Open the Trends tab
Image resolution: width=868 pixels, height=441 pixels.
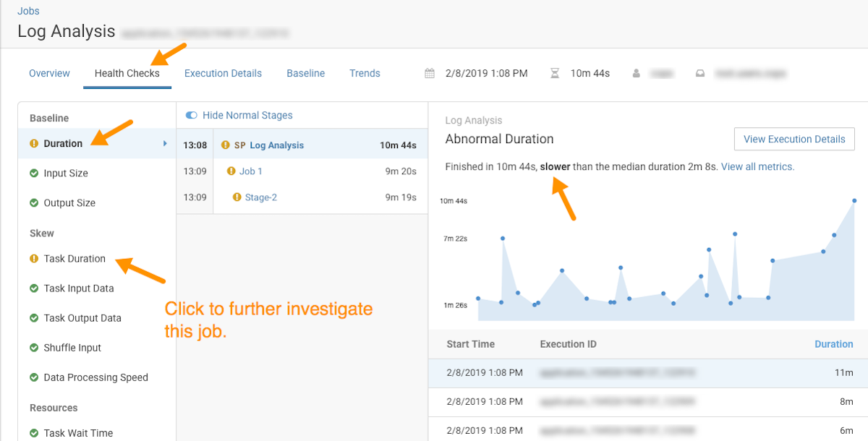[x=365, y=73]
